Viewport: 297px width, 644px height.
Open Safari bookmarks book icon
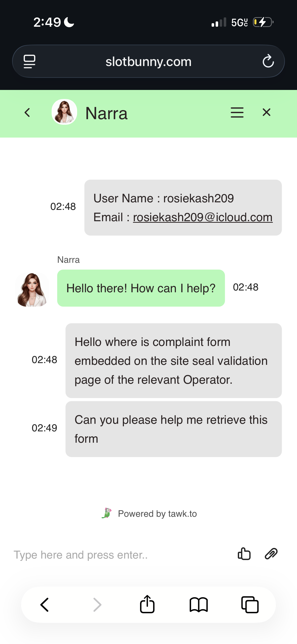(x=199, y=605)
